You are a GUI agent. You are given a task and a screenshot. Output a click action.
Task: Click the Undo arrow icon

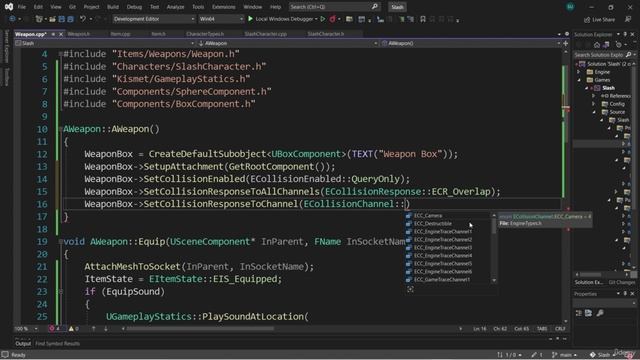(82, 19)
